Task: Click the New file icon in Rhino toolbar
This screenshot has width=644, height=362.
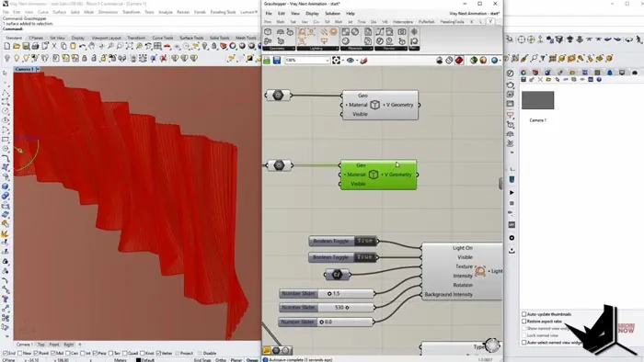Action: point(7,46)
